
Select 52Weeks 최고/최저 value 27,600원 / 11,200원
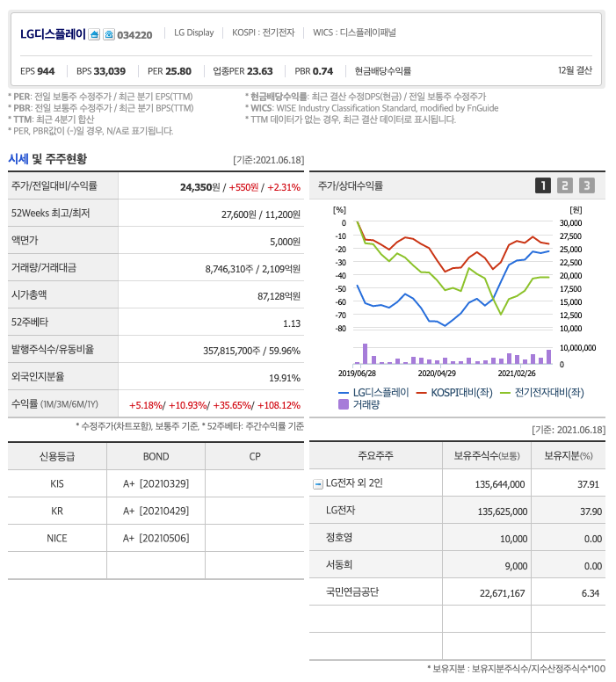[261, 214]
